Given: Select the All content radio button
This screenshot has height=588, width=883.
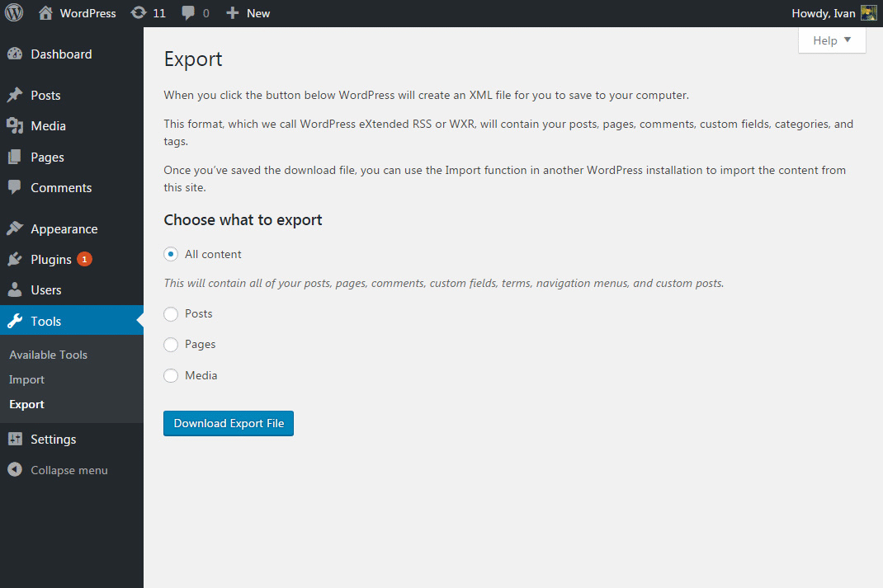Looking at the screenshot, I should pyautogui.click(x=171, y=254).
